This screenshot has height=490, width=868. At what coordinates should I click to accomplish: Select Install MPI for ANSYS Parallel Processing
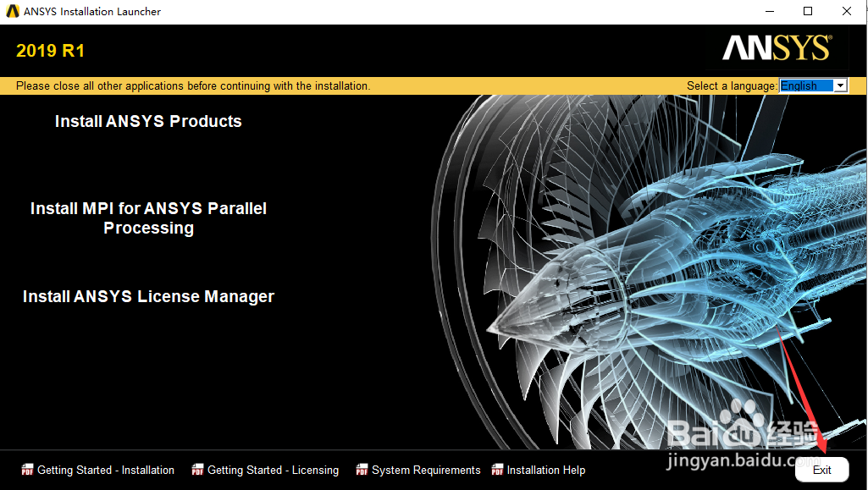pos(148,217)
